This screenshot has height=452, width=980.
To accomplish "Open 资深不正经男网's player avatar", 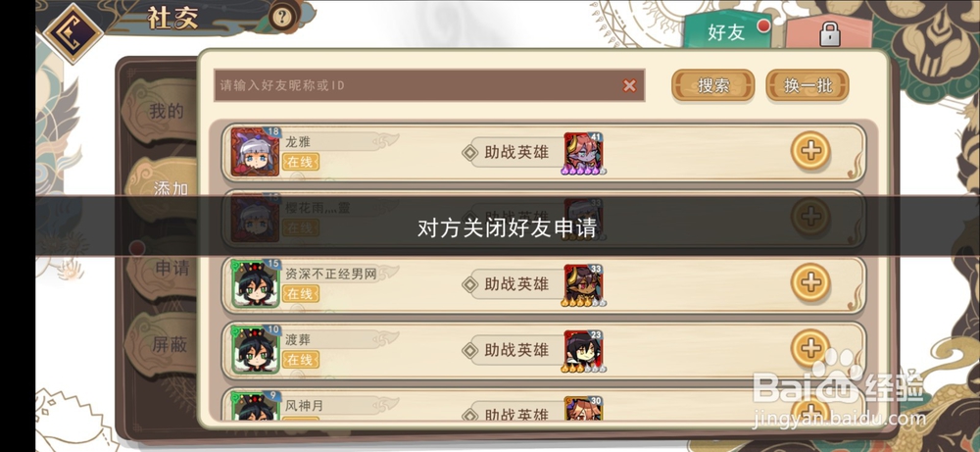I will tap(256, 283).
